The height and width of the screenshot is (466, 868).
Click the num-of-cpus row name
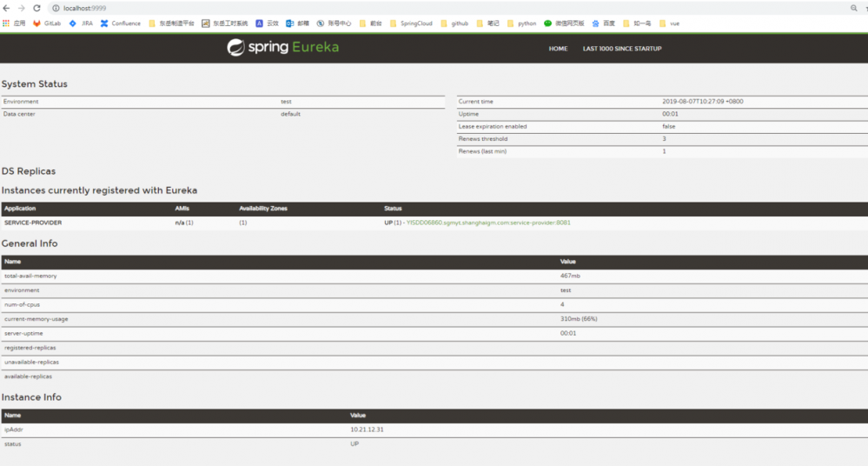(22, 305)
